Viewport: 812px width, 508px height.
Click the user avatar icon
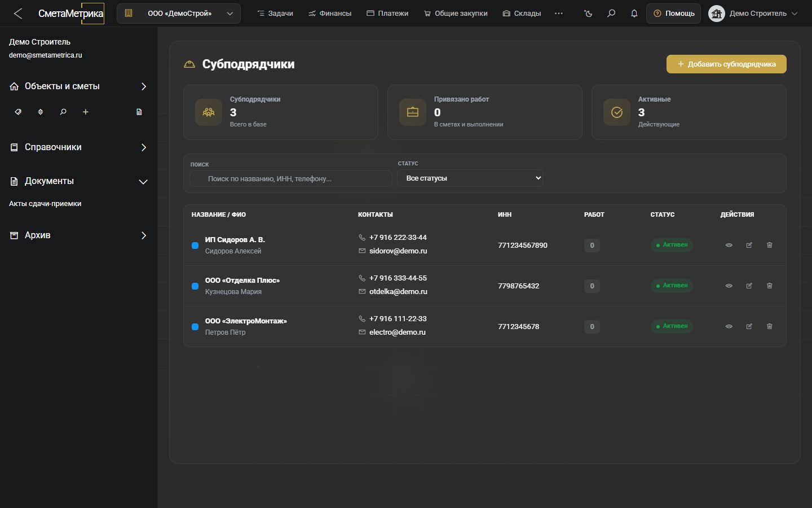click(717, 14)
